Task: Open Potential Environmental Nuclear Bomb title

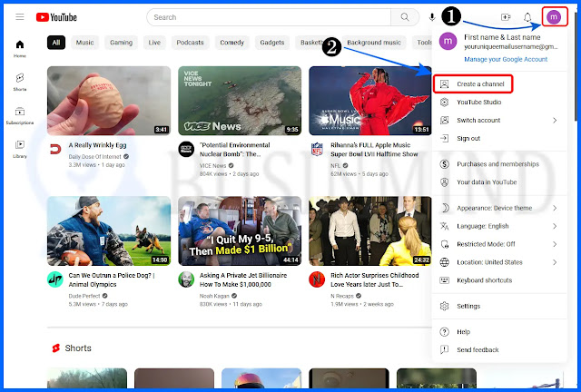Action: point(235,150)
